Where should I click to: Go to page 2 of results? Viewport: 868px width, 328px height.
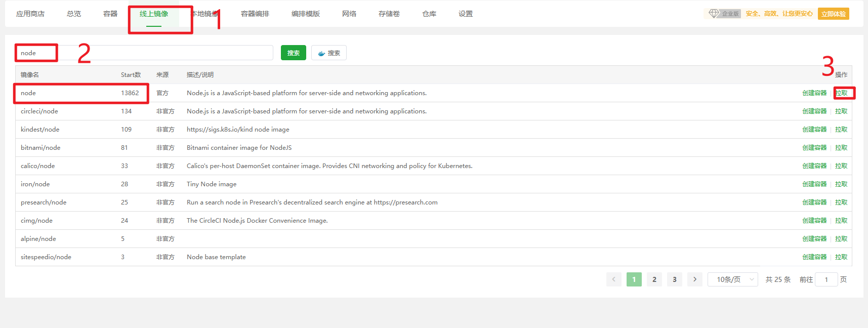(x=654, y=279)
